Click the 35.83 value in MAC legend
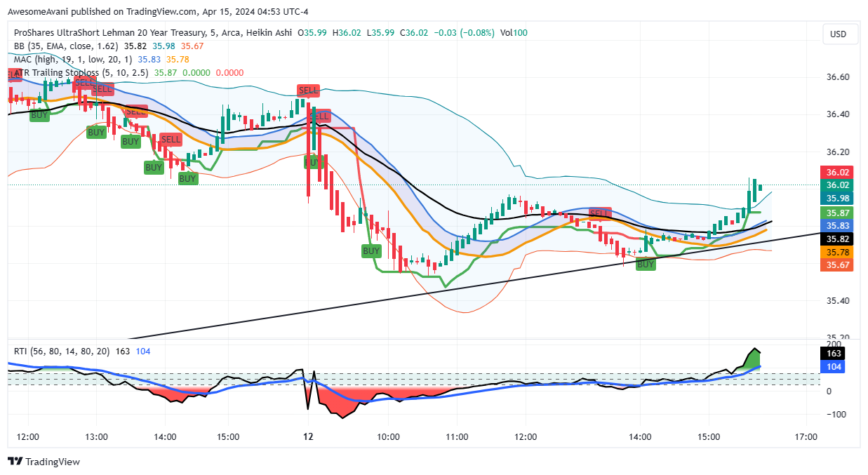This screenshot has width=868, height=475. point(149,60)
